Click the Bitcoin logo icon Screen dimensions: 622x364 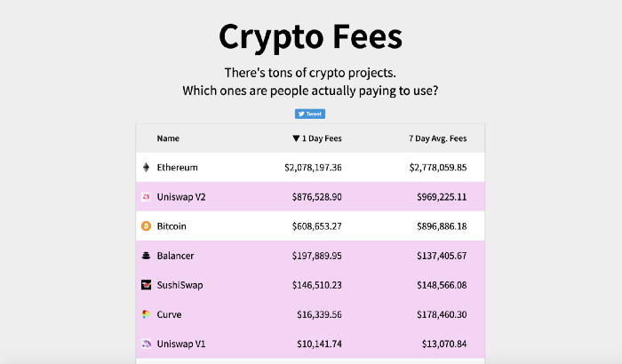tap(146, 226)
